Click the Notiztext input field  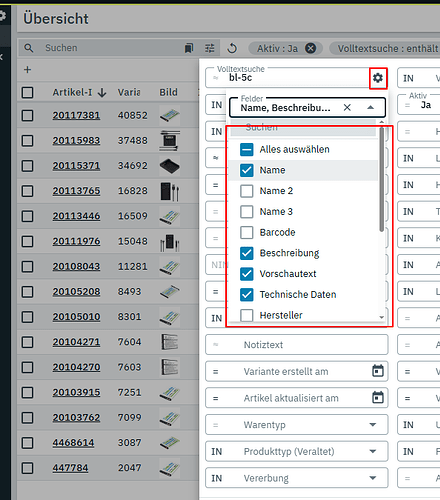coord(297,345)
